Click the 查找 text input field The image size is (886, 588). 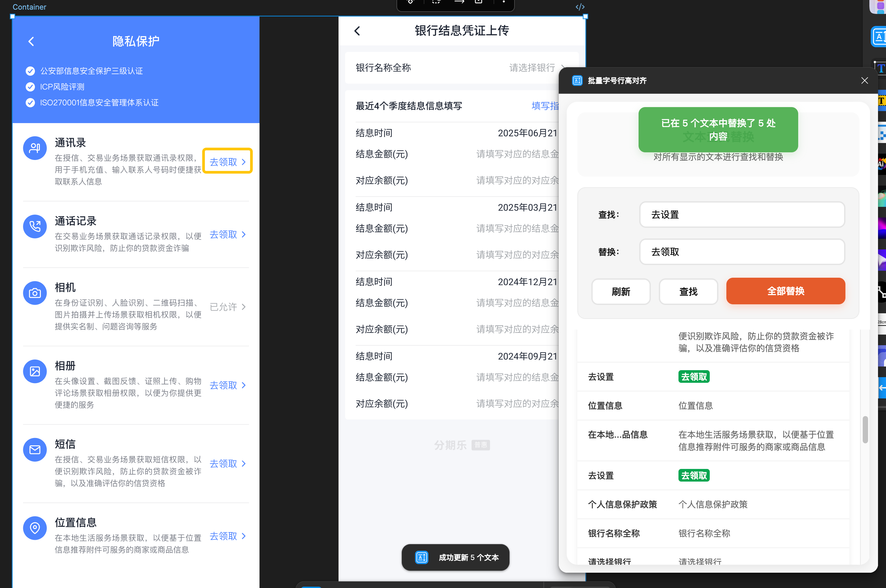(x=742, y=215)
